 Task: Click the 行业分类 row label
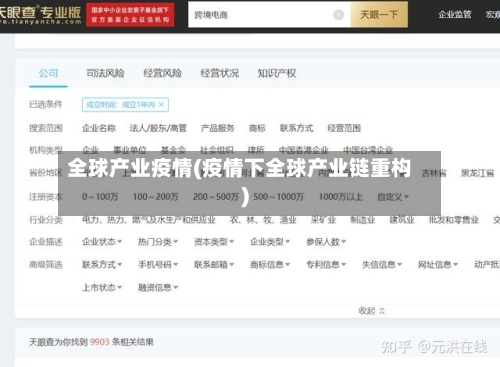pyautogui.click(x=46, y=220)
